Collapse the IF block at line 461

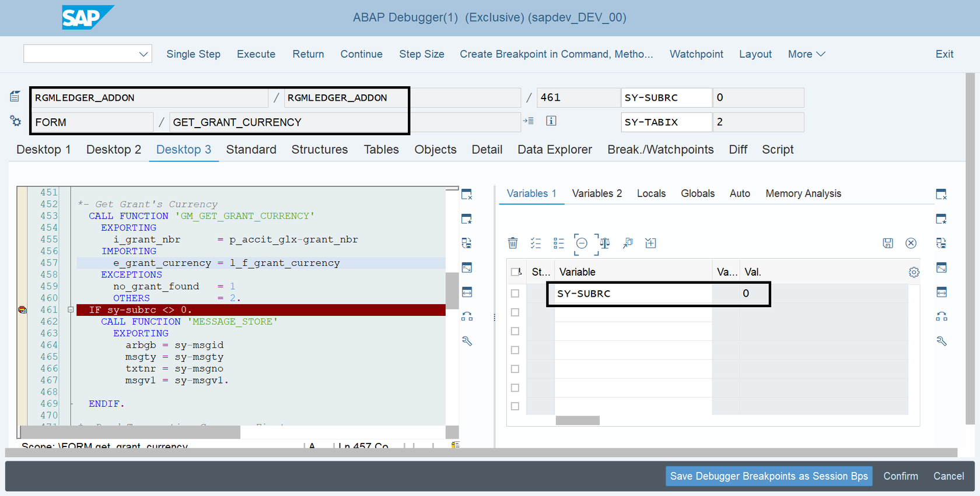click(x=71, y=310)
